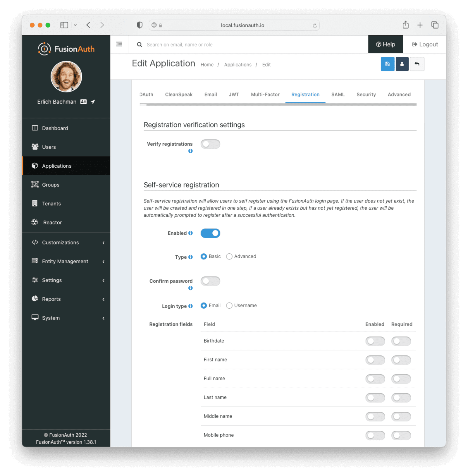Click the browser back arrow
Image resolution: width=468 pixels, height=476 pixels.
[88, 25]
